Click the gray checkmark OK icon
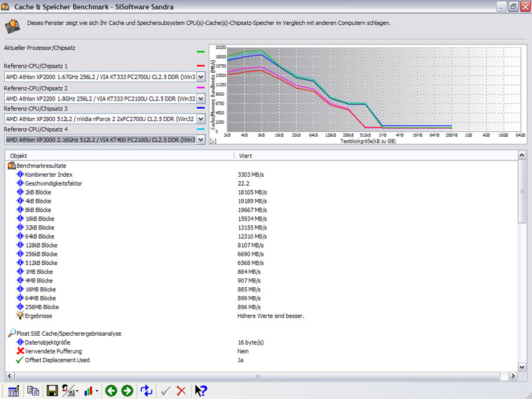The height and width of the screenshot is (399, 532). [166, 391]
